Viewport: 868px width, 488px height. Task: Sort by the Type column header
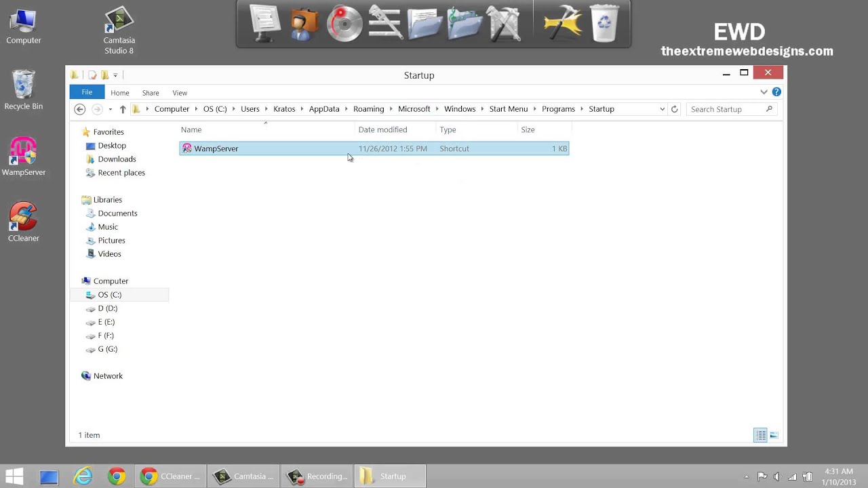[x=477, y=129]
